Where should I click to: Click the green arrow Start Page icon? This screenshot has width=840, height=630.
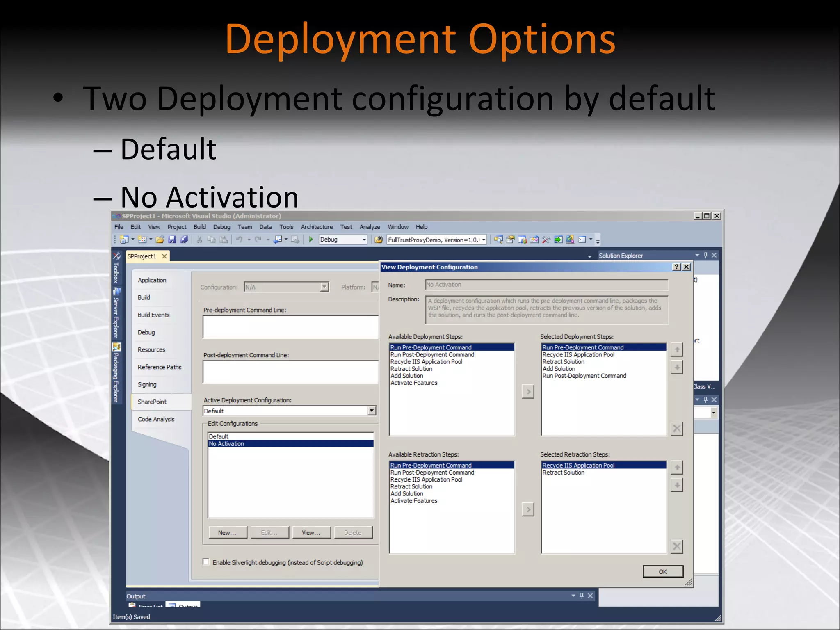[558, 240]
